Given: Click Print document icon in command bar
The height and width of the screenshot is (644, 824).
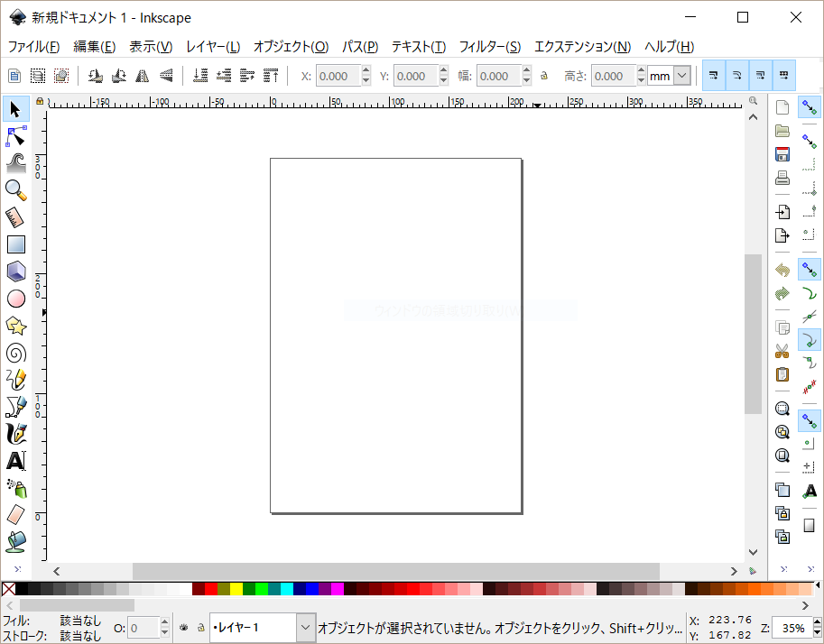Looking at the screenshot, I should 782,178.
